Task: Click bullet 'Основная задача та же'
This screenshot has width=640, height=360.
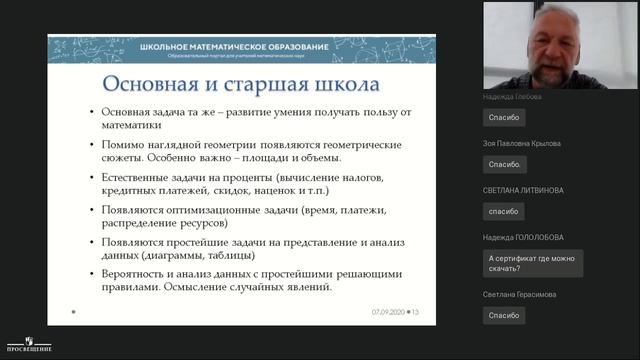Action: [256, 118]
